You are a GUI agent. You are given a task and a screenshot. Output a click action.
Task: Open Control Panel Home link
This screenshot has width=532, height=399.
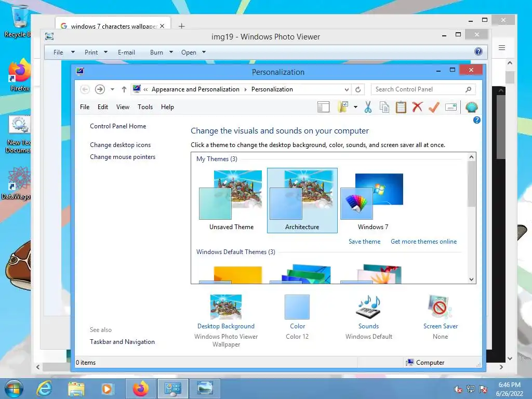118,126
